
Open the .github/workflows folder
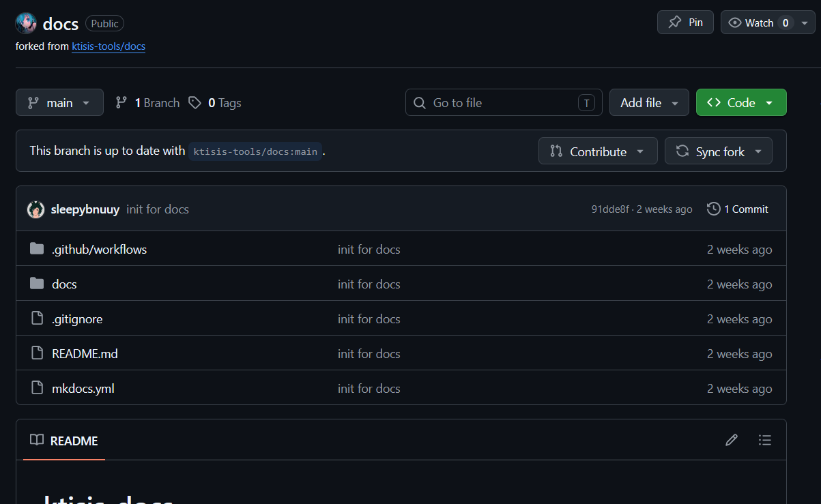point(99,249)
